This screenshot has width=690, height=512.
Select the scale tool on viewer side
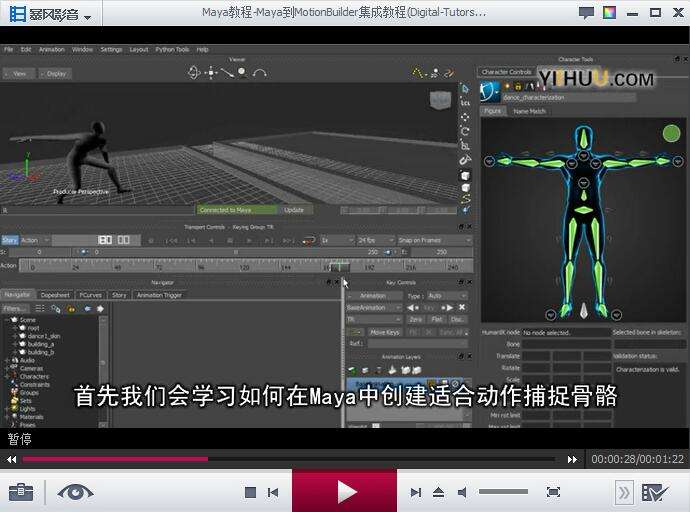point(465,145)
